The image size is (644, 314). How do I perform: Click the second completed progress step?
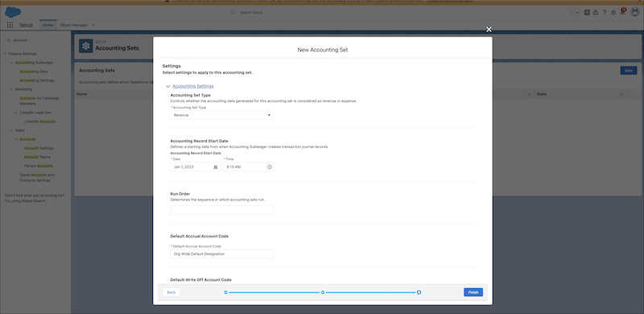(323, 292)
